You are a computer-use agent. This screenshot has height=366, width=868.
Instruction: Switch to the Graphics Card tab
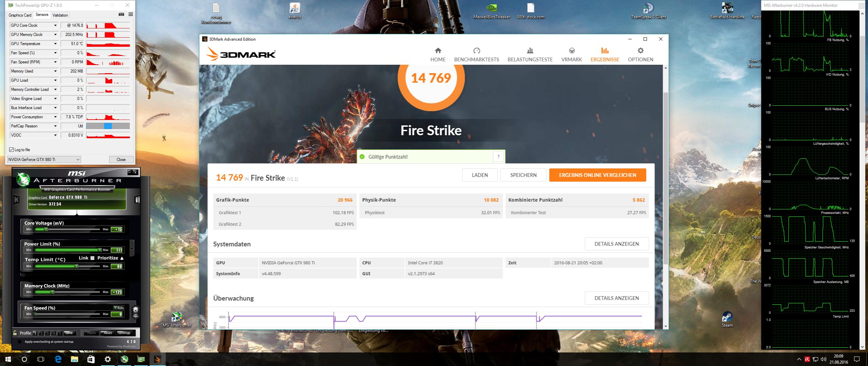pyautogui.click(x=20, y=15)
